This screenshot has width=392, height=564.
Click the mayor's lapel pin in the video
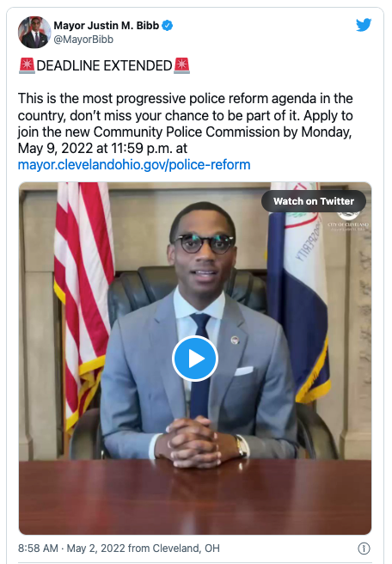(x=235, y=340)
